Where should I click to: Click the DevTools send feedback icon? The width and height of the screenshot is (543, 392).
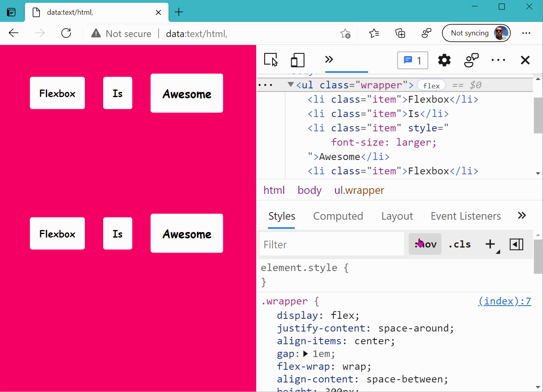(471, 60)
